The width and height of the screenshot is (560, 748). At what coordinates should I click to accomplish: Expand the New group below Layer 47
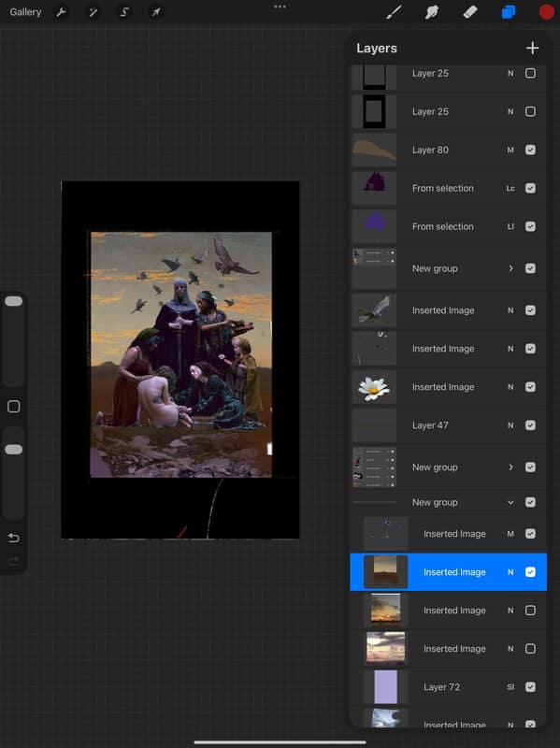point(510,467)
